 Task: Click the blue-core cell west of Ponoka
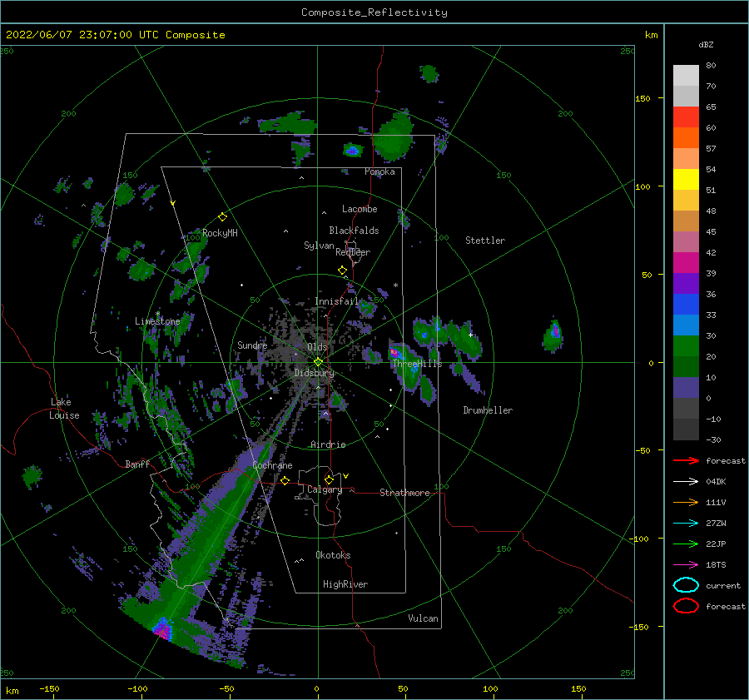353,151
